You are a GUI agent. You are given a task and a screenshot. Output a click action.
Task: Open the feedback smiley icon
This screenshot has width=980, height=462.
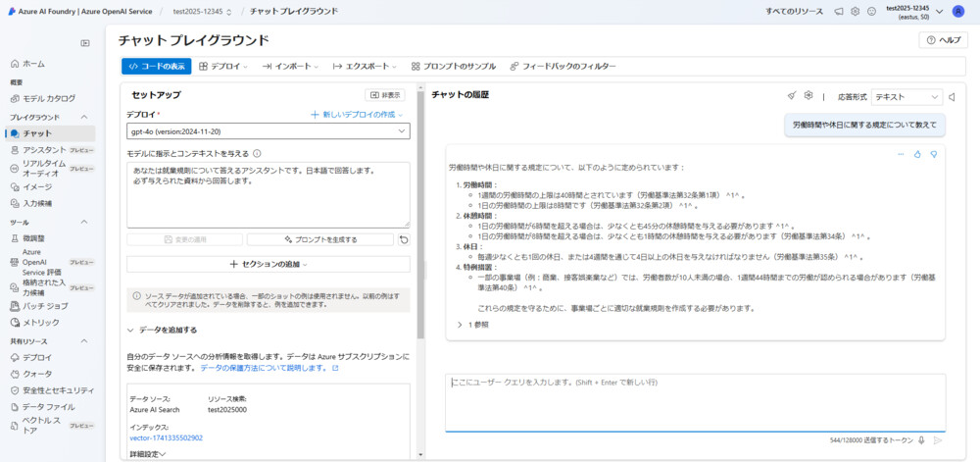click(871, 11)
